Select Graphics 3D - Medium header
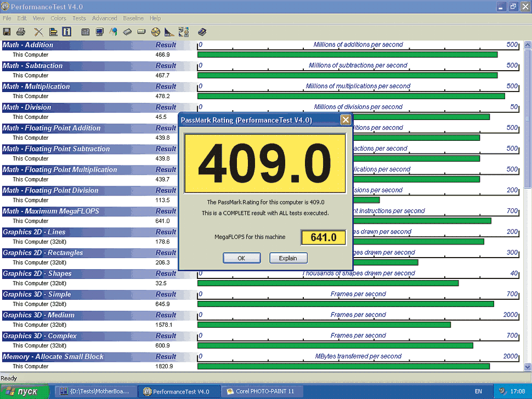The width and height of the screenshot is (532, 399). [x=99, y=315]
